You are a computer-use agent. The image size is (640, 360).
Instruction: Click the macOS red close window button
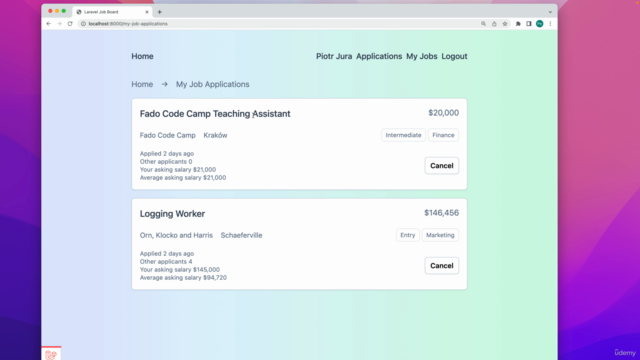[50, 11]
